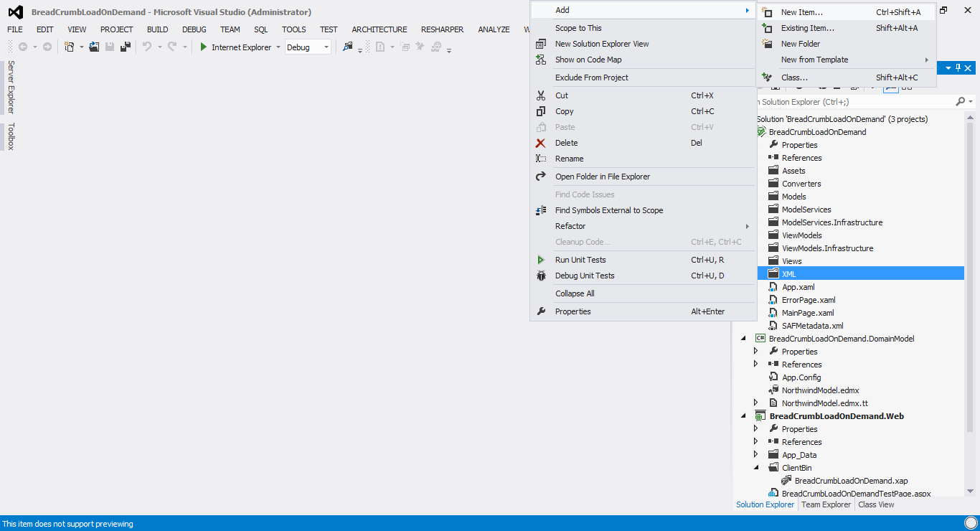The image size is (980, 531).
Task: Collapse the BreadCrumbLoadOnDemand.Web project node
Action: coord(743,416)
